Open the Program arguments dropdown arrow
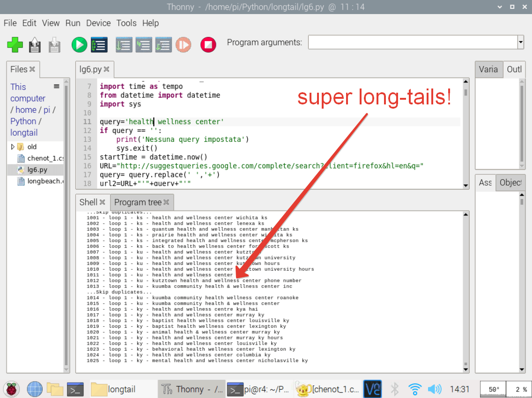 click(x=520, y=43)
